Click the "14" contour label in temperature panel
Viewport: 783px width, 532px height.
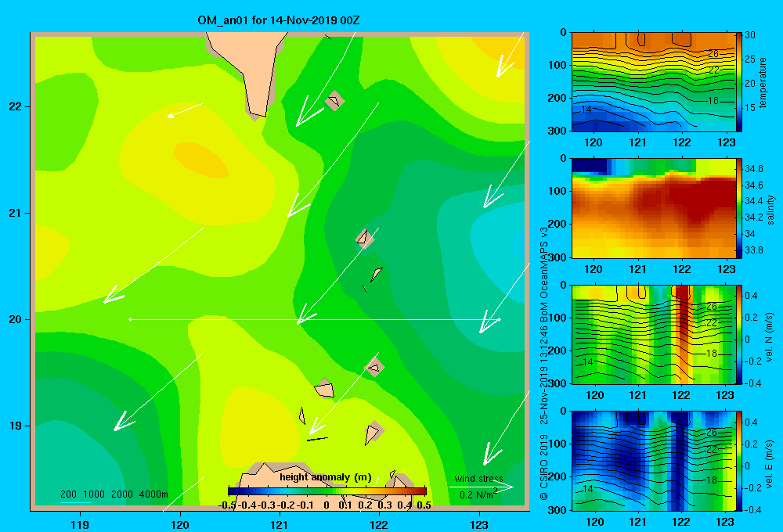(x=586, y=110)
